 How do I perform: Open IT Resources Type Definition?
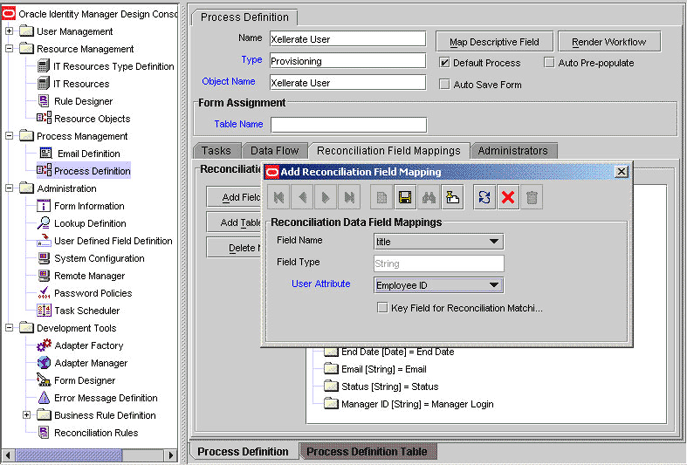(105, 67)
